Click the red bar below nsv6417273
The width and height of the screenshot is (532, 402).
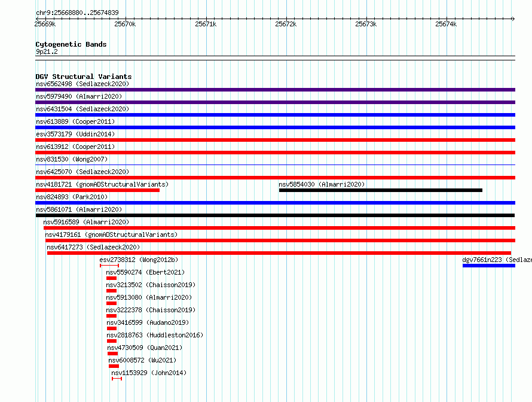[279, 253]
